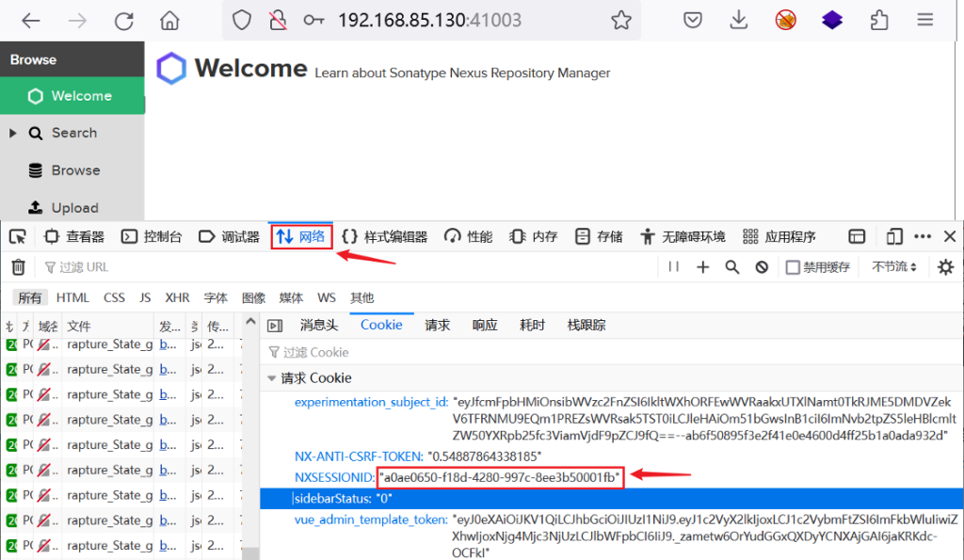Open the 耗时 timings tab
Image resolution: width=964 pixels, height=560 pixels.
pyautogui.click(x=533, y=326)
